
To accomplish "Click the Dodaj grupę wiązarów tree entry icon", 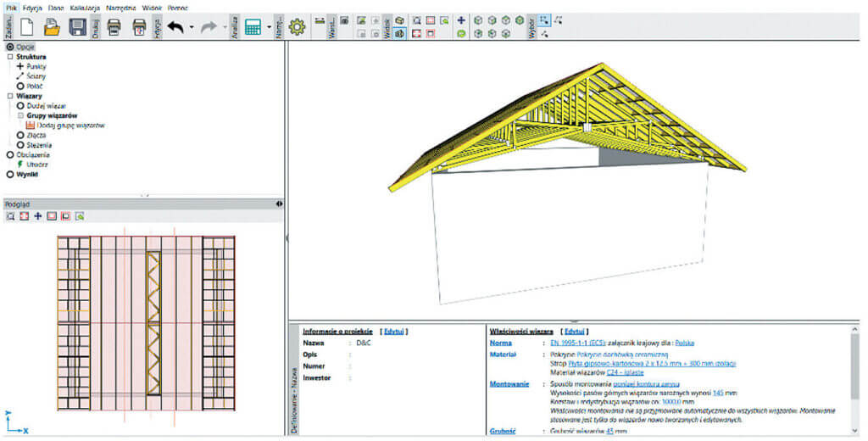I will coord(31,126).
